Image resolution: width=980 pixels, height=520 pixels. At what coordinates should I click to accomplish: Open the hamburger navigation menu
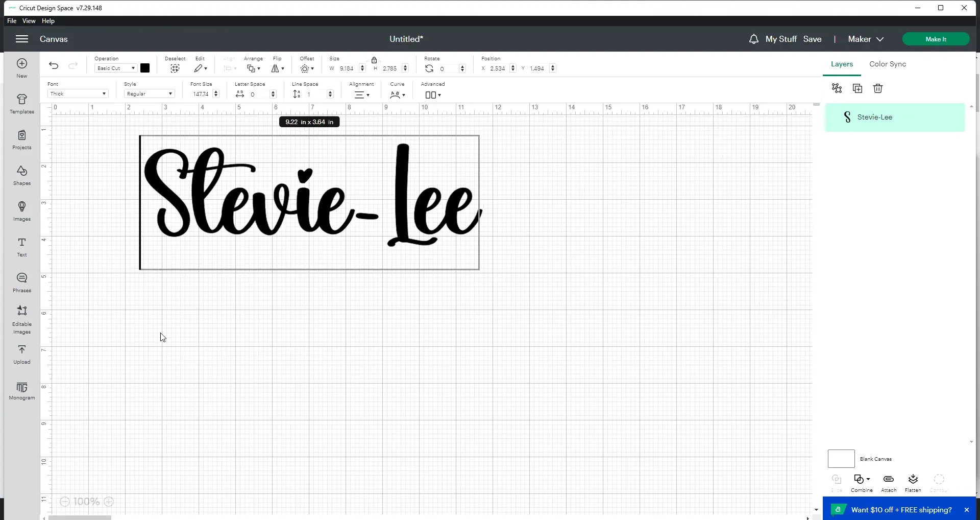pos(21,39)
